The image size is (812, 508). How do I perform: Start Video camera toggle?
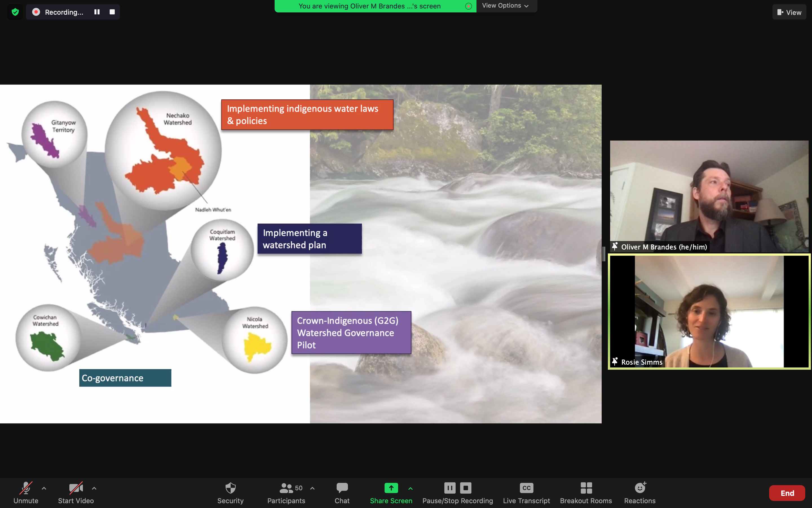(x=76, y=492)
